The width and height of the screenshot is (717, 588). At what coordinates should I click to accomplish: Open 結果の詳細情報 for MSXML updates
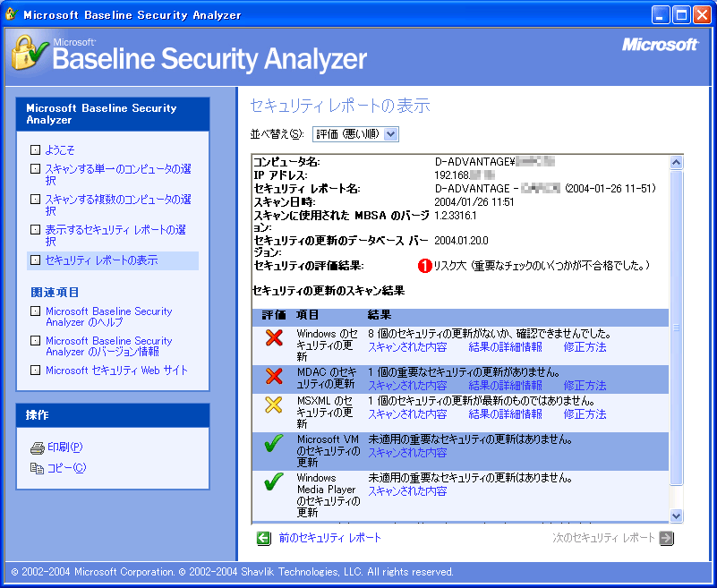tap(505, 414)
